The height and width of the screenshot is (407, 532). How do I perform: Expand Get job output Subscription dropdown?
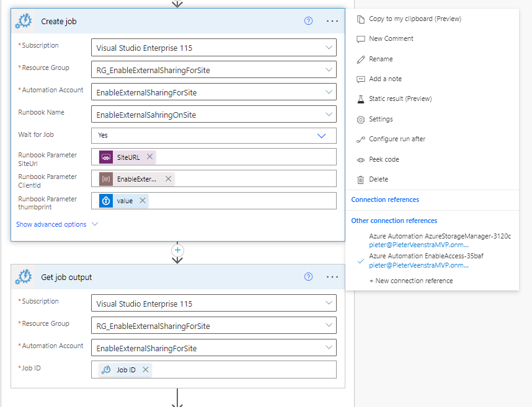click(329, 303)
